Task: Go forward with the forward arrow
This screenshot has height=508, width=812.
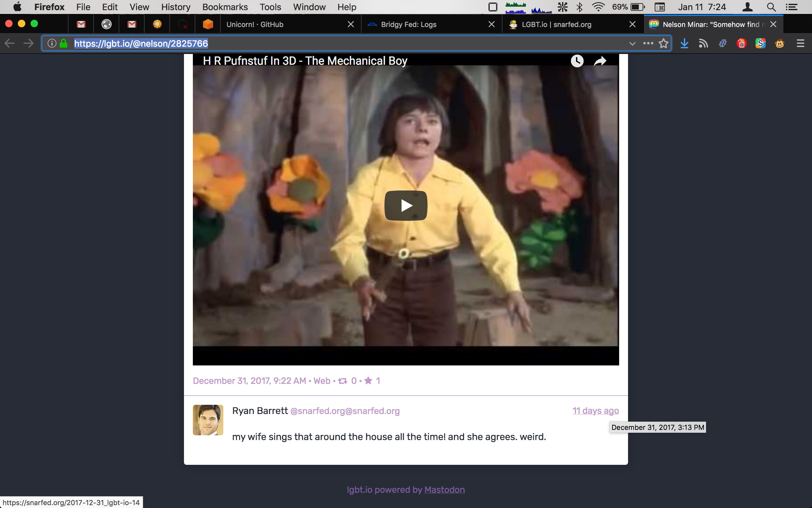Action: 29,43
